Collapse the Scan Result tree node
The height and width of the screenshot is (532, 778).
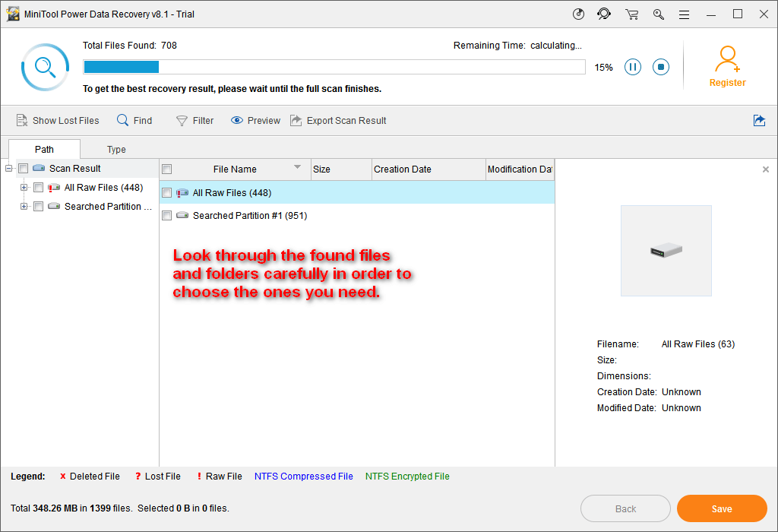point(8,169)
